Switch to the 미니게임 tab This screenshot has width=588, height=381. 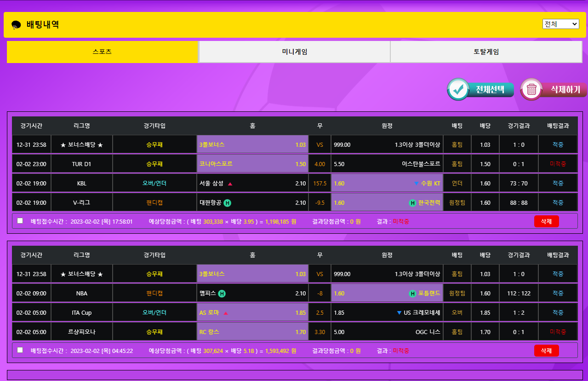point(294,52)
